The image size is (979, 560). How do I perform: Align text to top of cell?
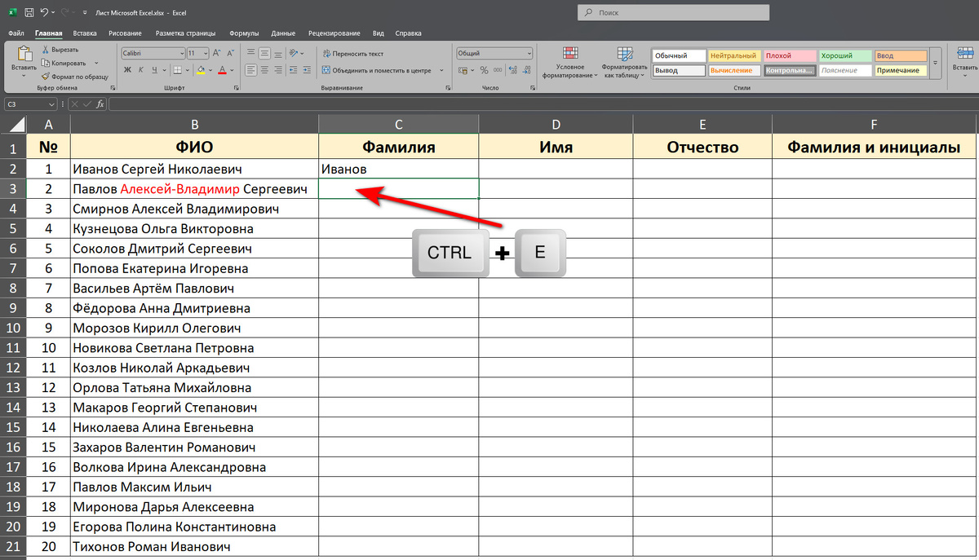[250, 52]
